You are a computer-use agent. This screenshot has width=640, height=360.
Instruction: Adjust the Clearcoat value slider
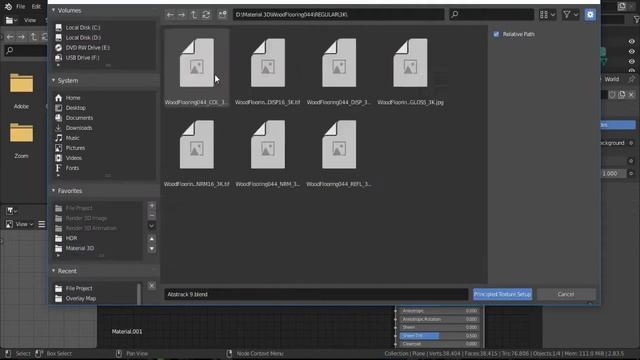(439, 344)
